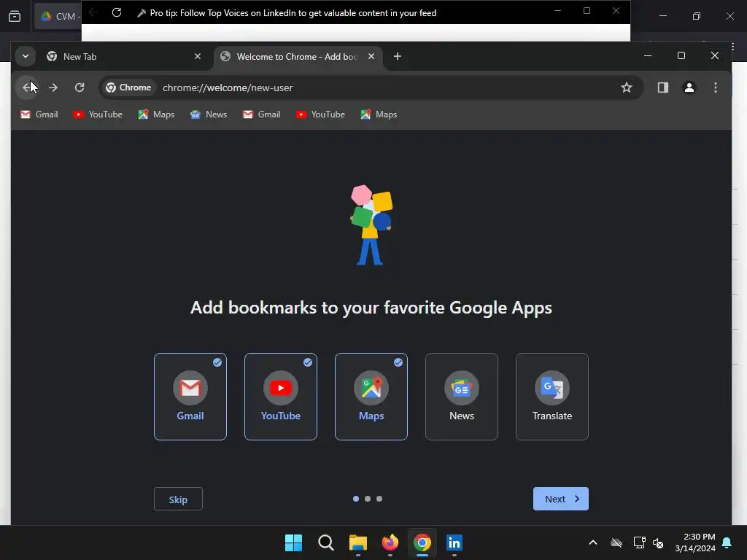Select the News app card

462,397
